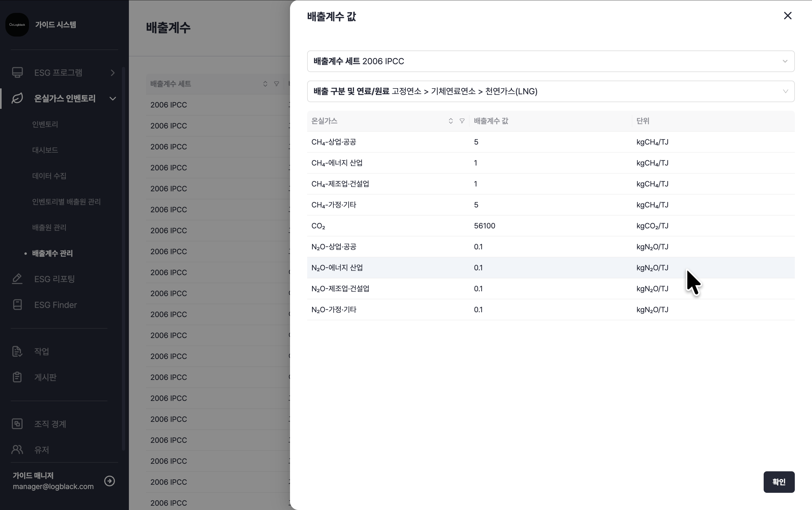Select the CO₂ row in the table
Screen dimensions: 812x510
[550, 226]
